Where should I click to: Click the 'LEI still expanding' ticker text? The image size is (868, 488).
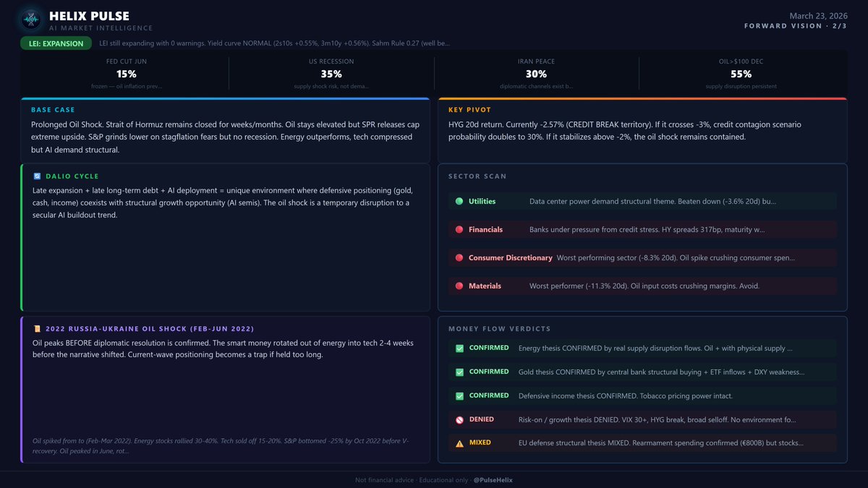pos(274,43)
